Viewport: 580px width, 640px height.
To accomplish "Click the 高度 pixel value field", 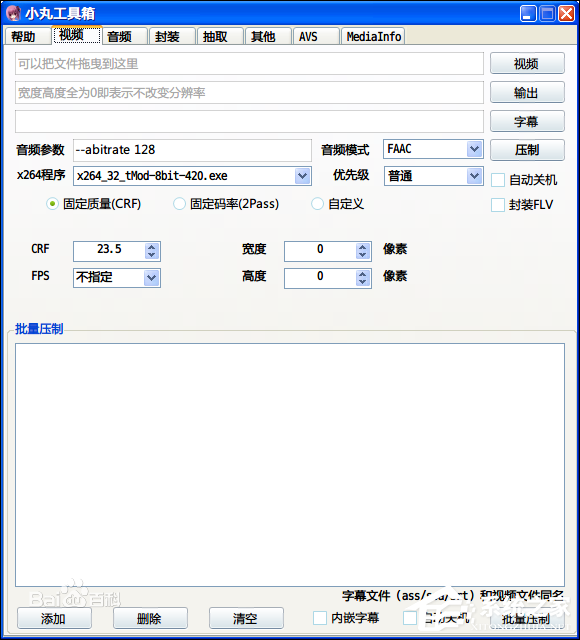I will point(320,278).
